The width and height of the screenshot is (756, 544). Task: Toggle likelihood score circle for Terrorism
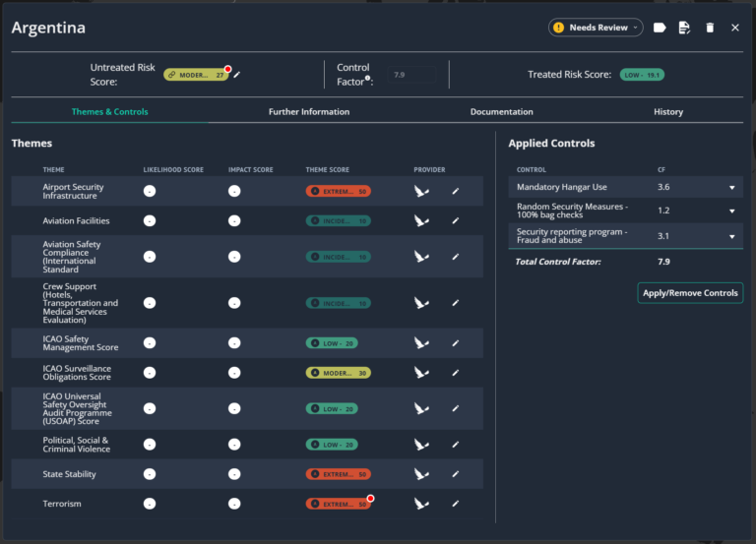[x=150, y=504]
